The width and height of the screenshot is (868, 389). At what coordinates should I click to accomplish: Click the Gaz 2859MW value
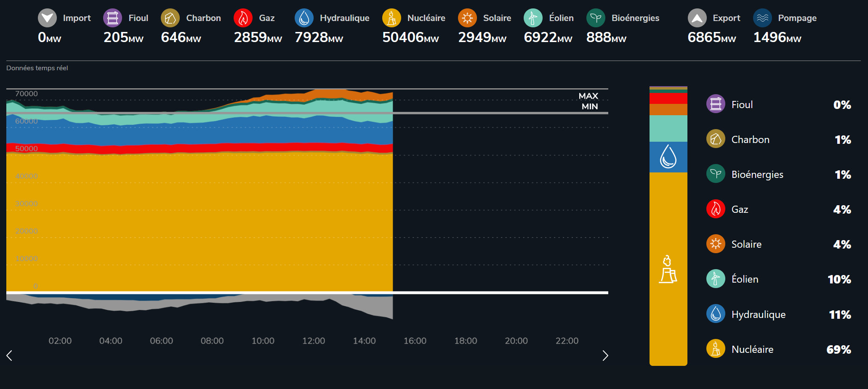[x=258, y=37]
